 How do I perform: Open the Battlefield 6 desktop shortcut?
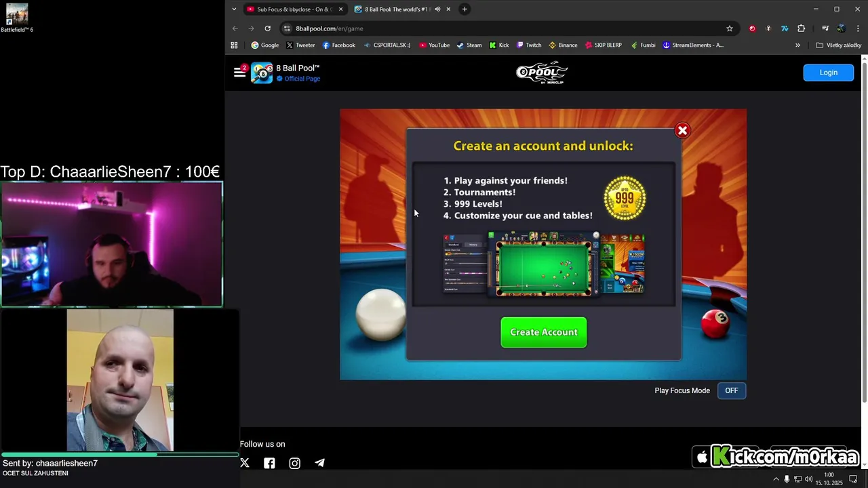(17, 18)
